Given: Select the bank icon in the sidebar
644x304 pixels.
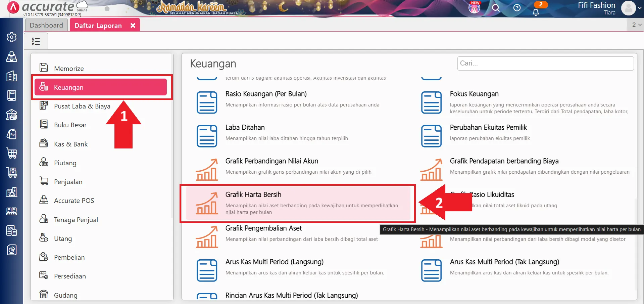Looking at the screenshot, I should tap(11, 115).
